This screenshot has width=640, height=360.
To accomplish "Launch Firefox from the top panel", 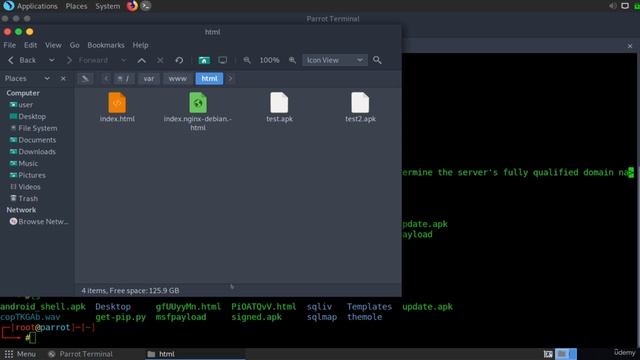I will pos(132,6).
